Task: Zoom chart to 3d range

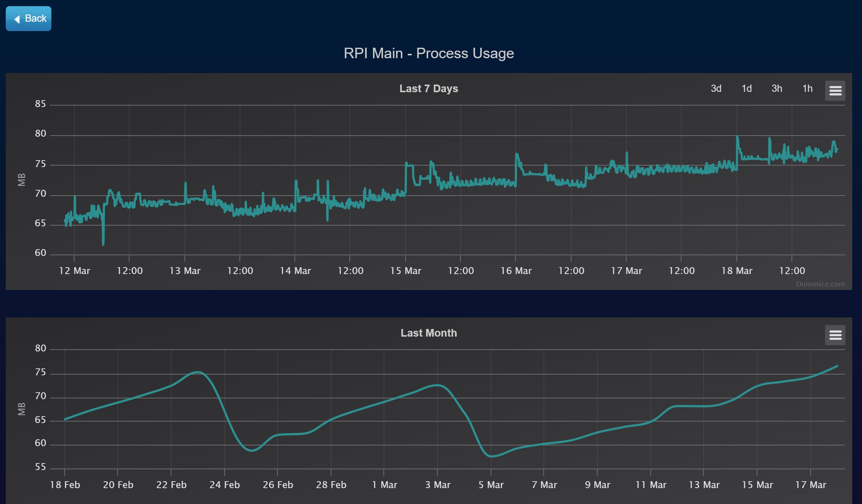Action: [716, 89]
